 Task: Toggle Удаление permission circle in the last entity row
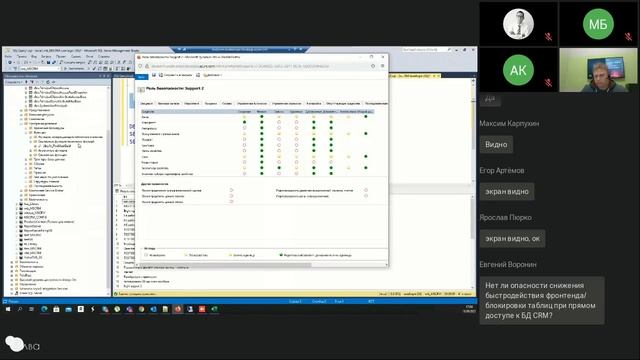pyautogui.click(x=296, y=173)
